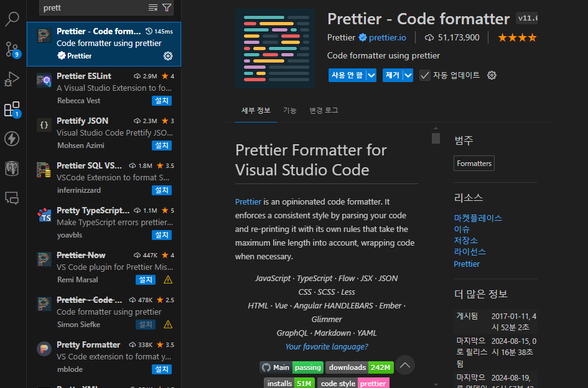Click the star rating of Prettier
Screen dimensions: 588x388
[x=518, y=37]
